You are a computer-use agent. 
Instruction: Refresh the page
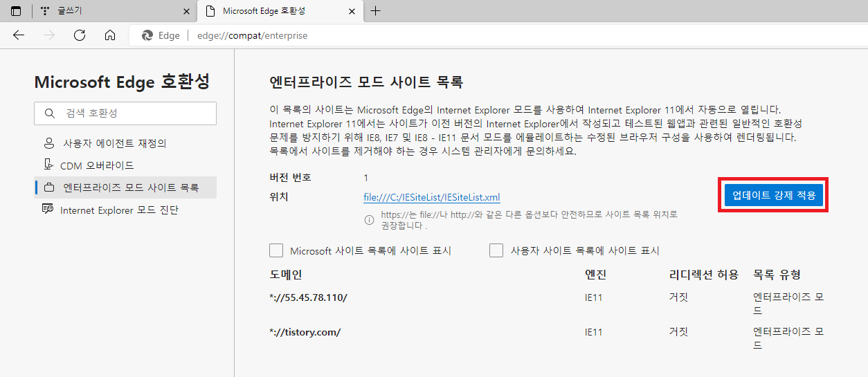[80, 35]
